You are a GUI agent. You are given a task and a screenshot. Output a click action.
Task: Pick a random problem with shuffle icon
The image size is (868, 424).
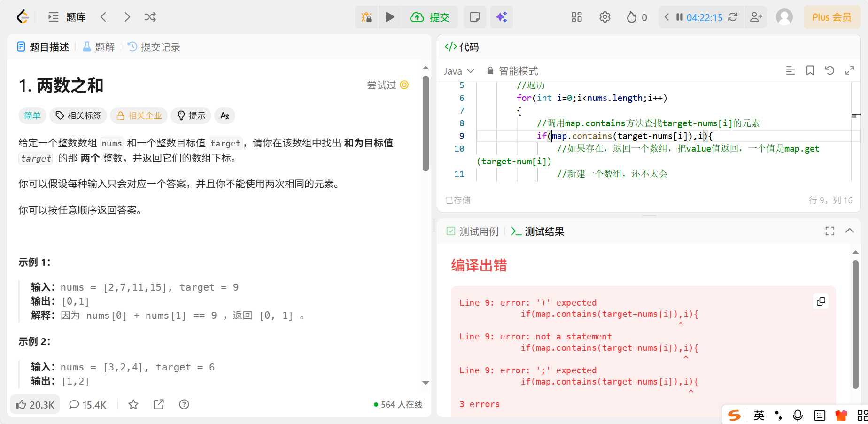click(x=150, y=17)
